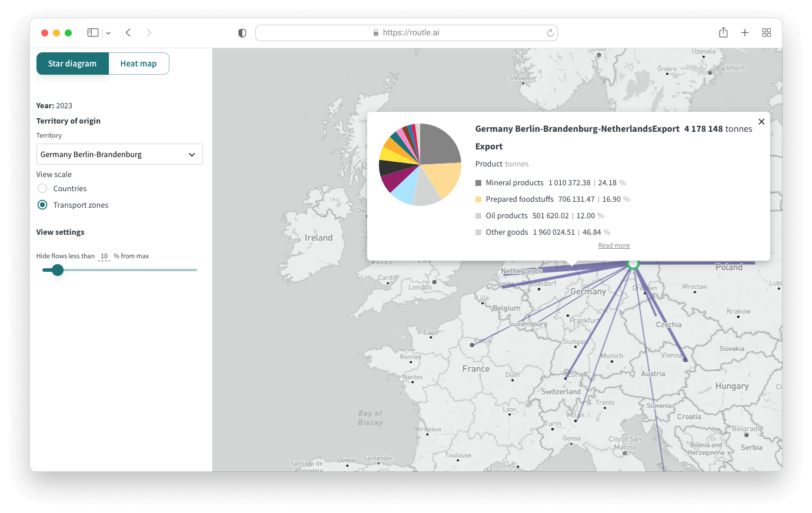Toggle the browser sidebar icon
Viewport: 812px width, 513px height.
[x=93, y=32]
